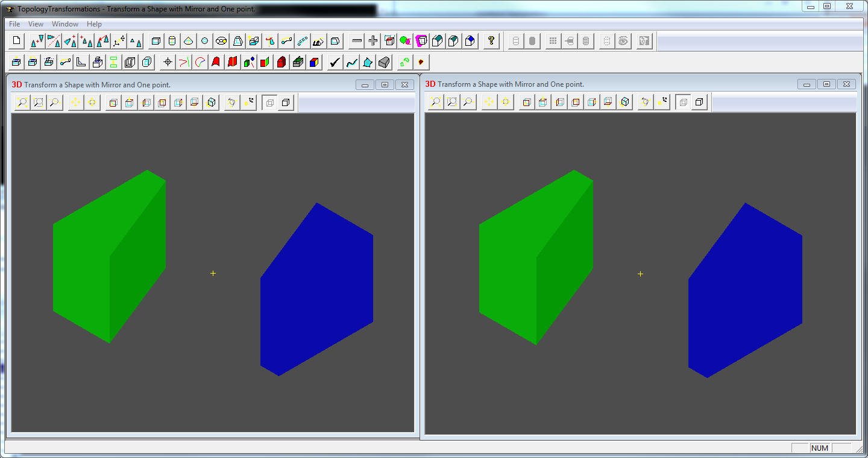Viewport: 868px width, 458px height.
Task: Open help with the yellow question mark
Action: tap(491, 41)
